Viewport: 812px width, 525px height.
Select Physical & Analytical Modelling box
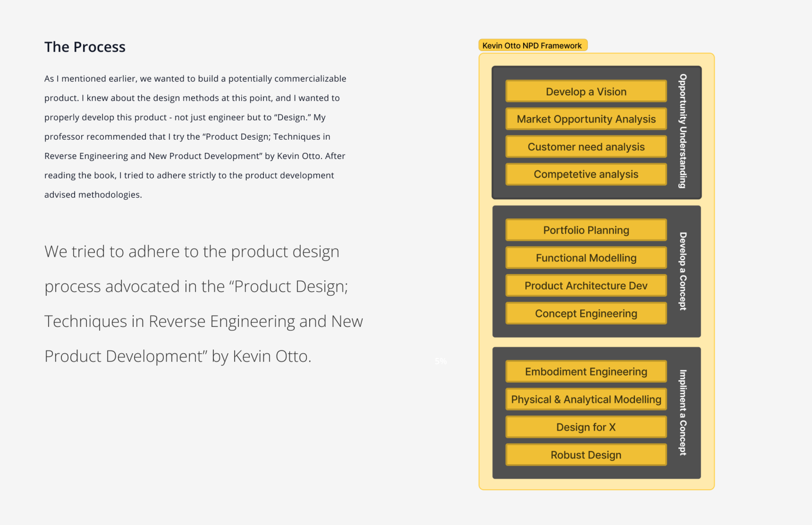click(586, 399)
